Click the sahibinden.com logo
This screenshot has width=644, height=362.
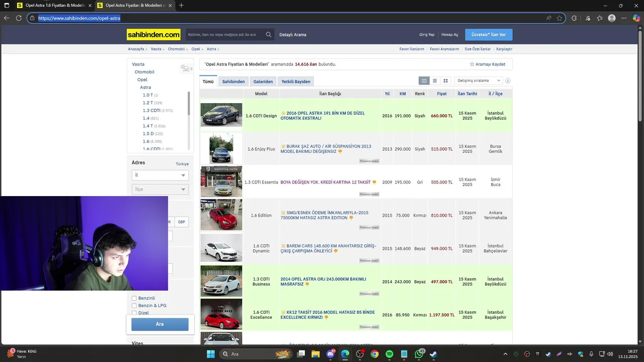pos(153,35)
